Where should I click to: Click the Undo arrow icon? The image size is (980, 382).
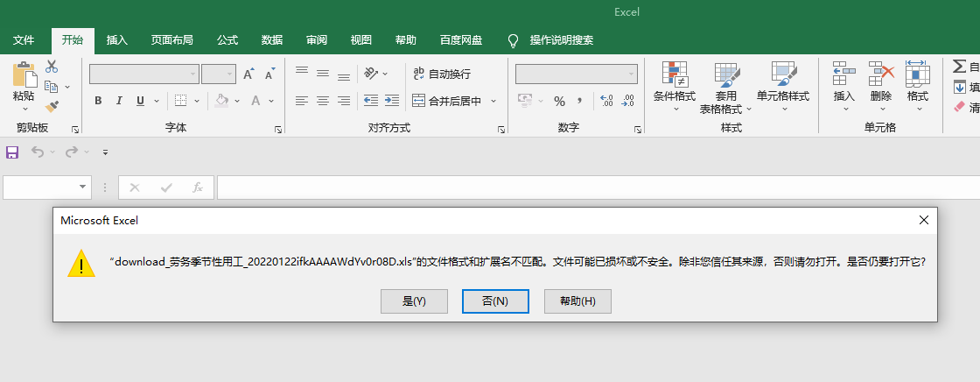pyautogui.click(x=38, y=152)
